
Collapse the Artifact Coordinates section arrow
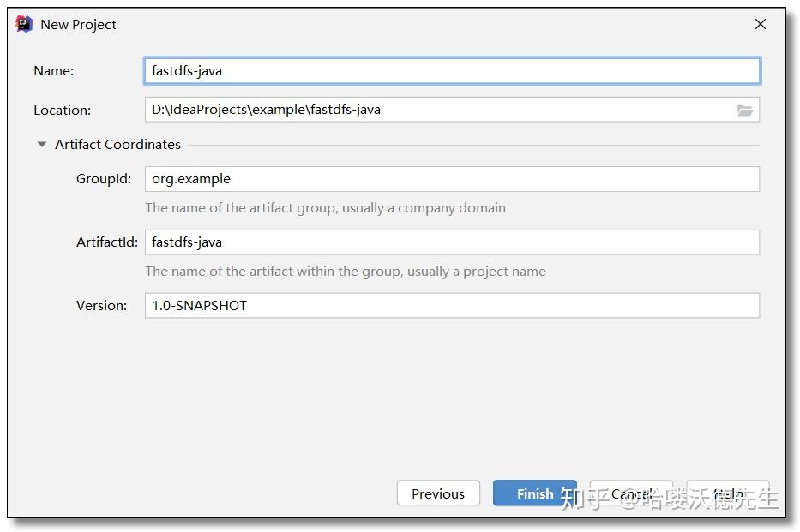tap(41, 144)
